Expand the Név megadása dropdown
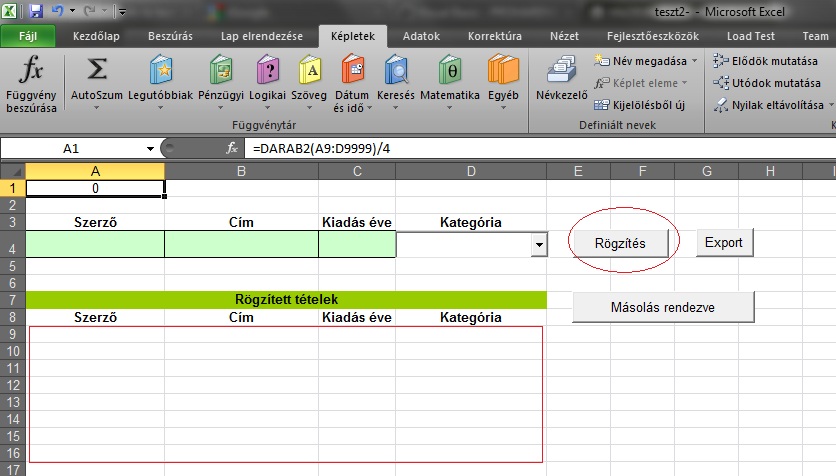This screenshot has width=836, height=476. pyautogui.click(x=694, y=61)
